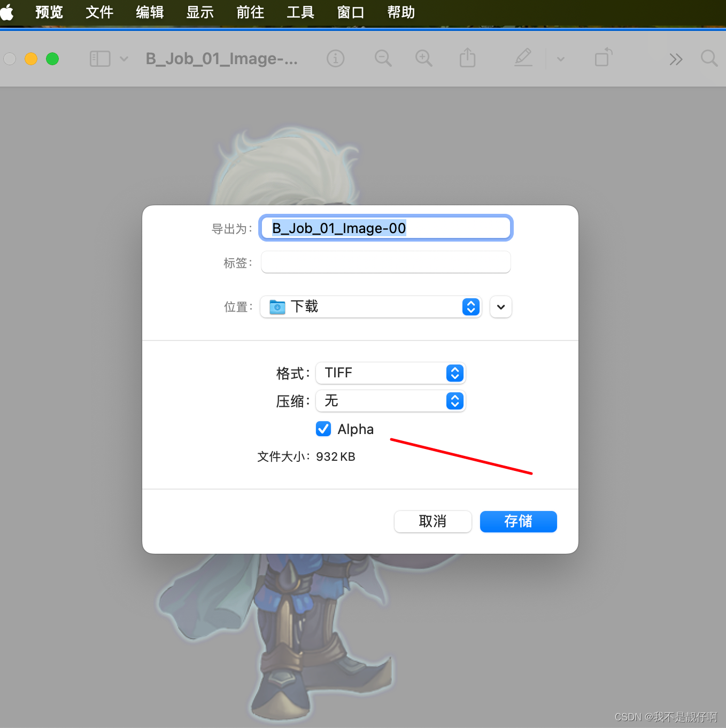
Task: Uncheck the Alpha checkbox
Action: coord(323,429)
